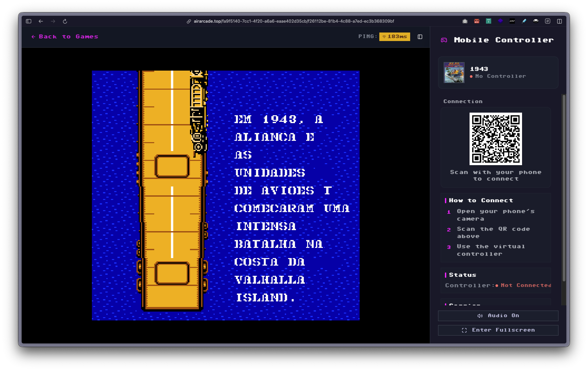Click the black scribble extension icon
This screenshot has height=371, width=588.
tap(512, 21)
